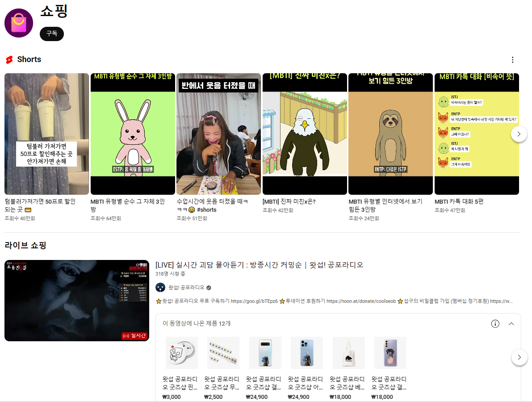532x402 pixels.
Task: Open the live horror radio video thumbnail
Action: 77,301
